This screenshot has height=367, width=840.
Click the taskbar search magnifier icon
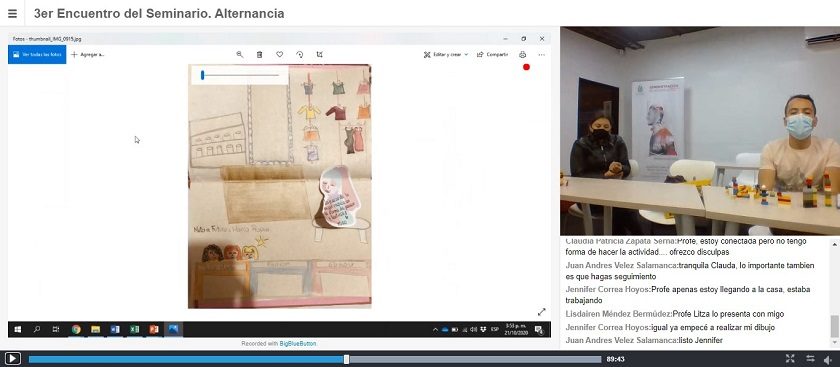[37, 329]
